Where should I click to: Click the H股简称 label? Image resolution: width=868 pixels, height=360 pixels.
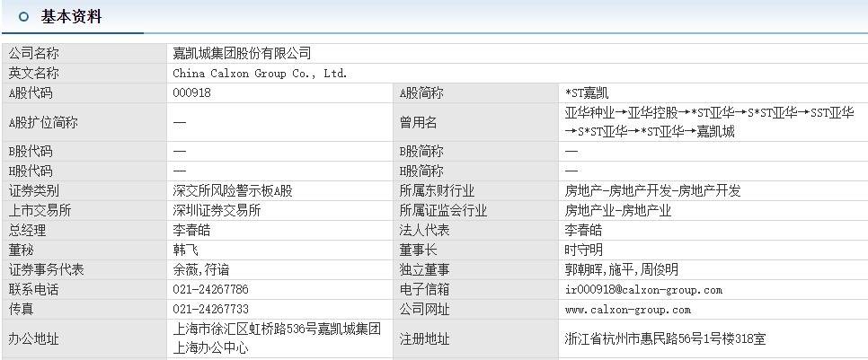coord(421,171)
